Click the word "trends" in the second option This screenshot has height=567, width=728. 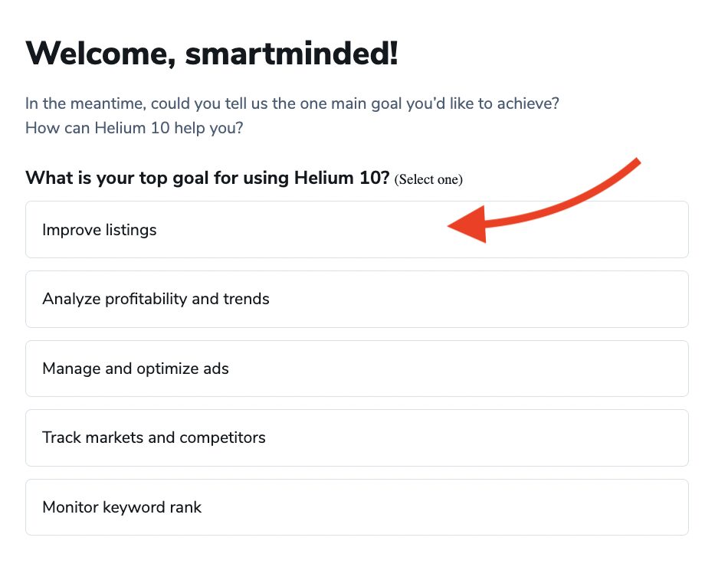click(x=246, y=299)
